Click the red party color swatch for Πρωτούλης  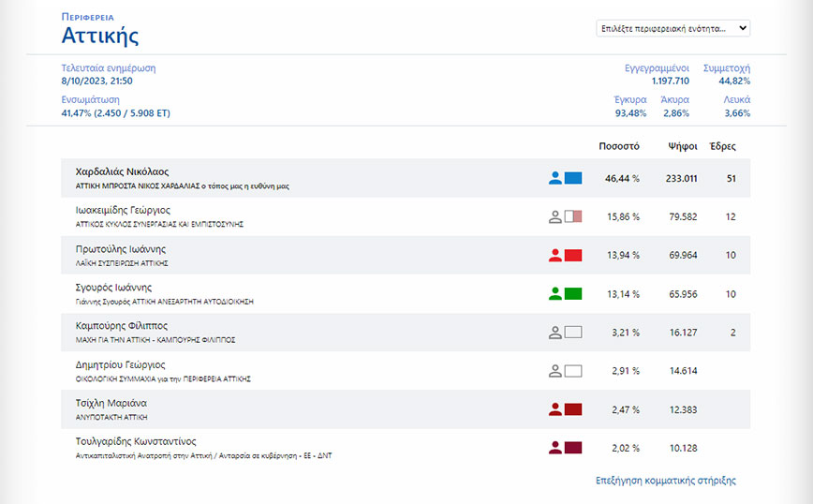tap(574, 255)
